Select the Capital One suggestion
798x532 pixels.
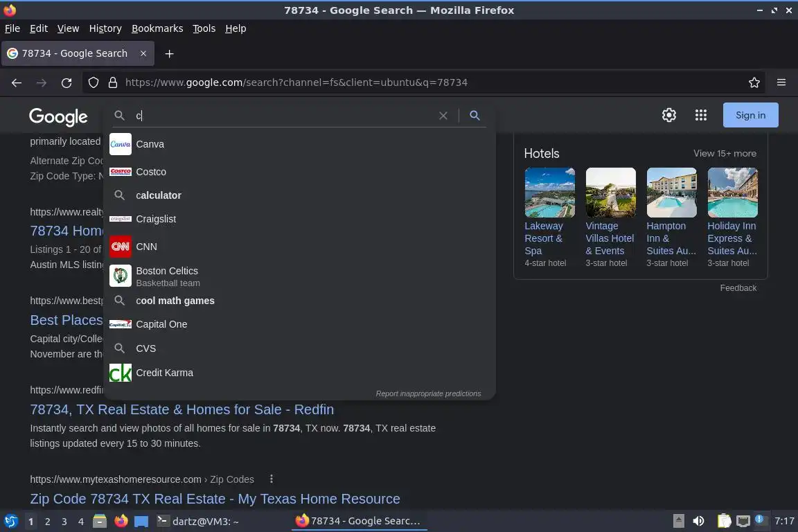299,324
